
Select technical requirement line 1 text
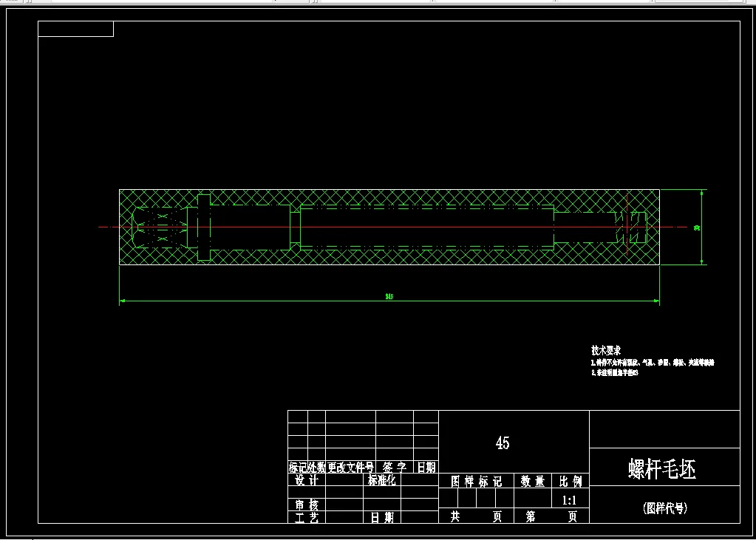click(x=653, y=363)
